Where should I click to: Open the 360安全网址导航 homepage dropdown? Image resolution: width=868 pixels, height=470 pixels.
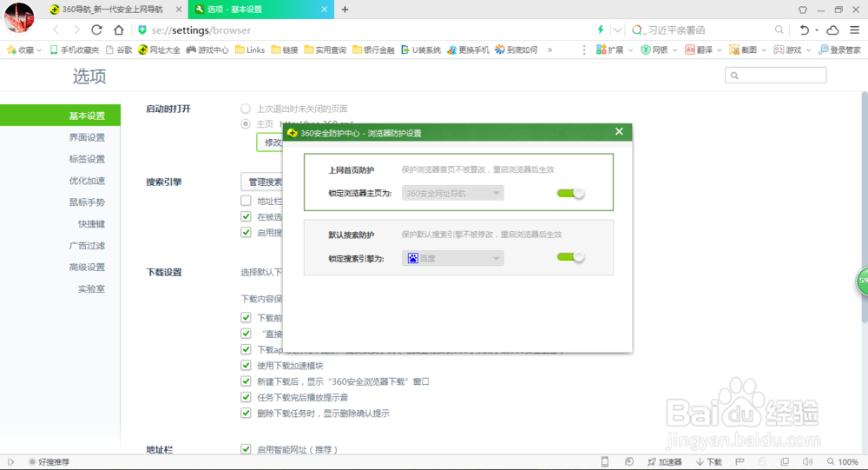(453, 194)
